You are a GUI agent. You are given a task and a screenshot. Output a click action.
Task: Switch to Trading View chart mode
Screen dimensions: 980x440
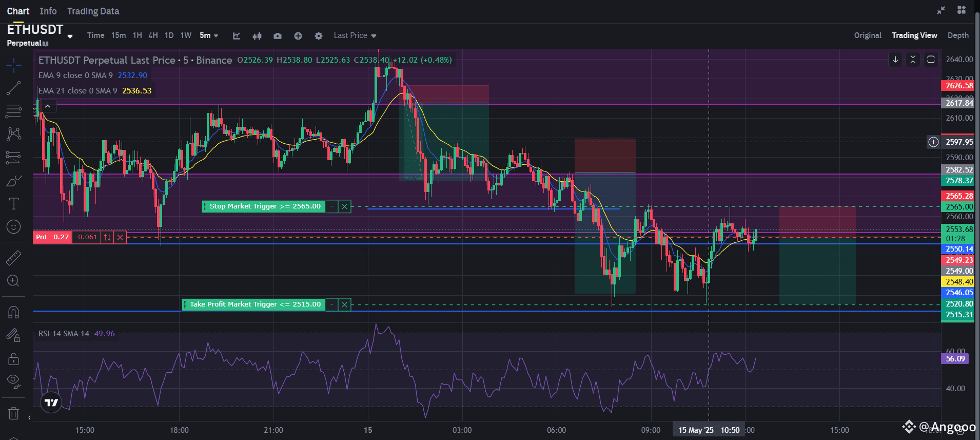click(x=914, y=35)
